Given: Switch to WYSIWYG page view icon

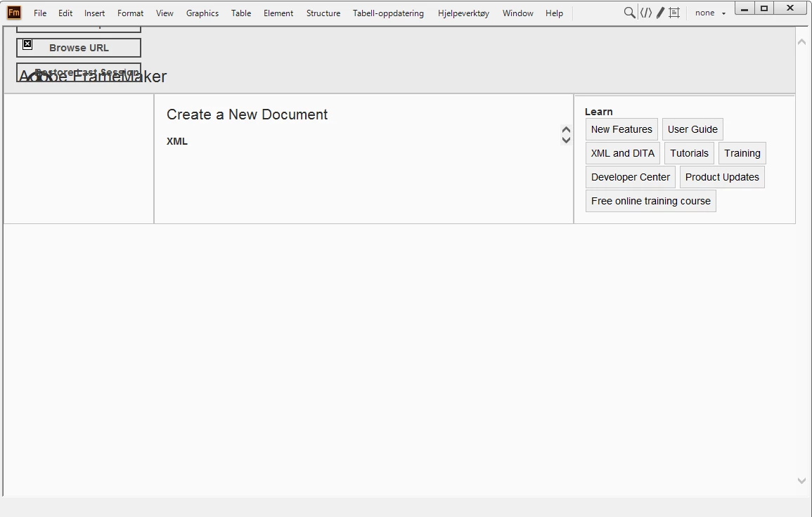Looking at the screenshot, I should point(674,13).
